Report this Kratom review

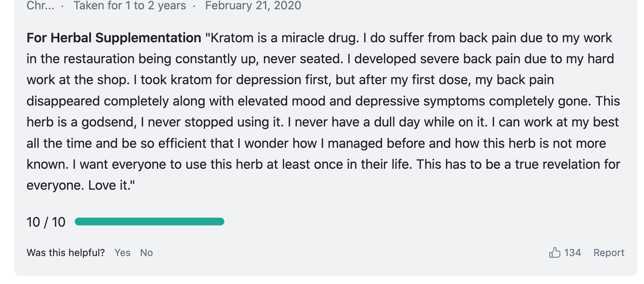tap(609, 253)
